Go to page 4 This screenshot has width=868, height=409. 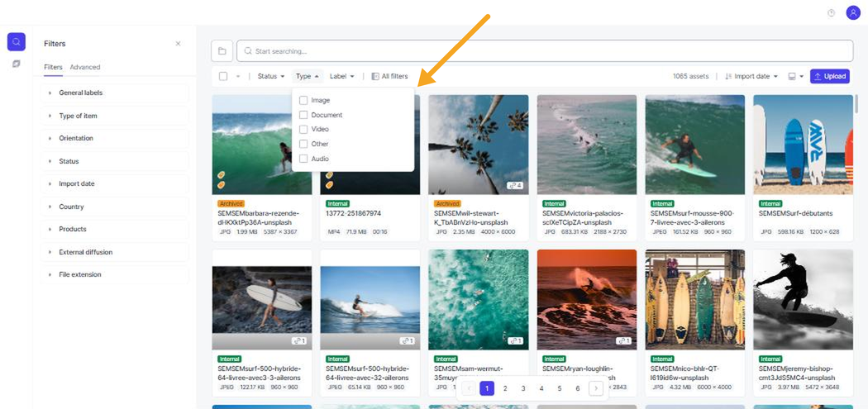[541, 388]
